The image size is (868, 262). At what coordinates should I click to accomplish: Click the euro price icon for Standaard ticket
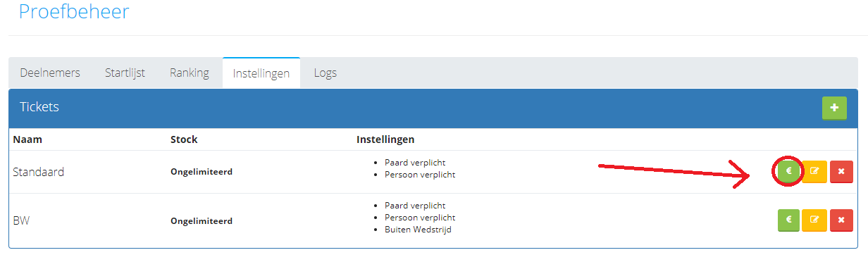click(x=789, y=171)
